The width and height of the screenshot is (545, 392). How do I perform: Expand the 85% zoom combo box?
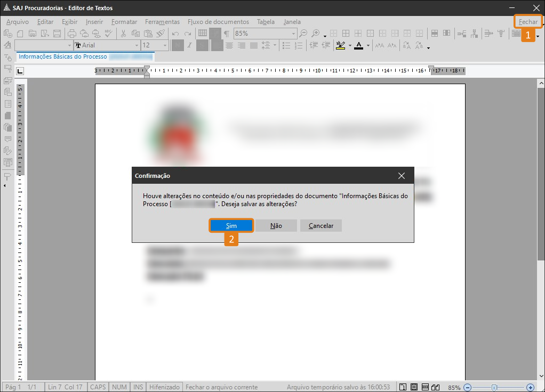(x=293, y=34)
